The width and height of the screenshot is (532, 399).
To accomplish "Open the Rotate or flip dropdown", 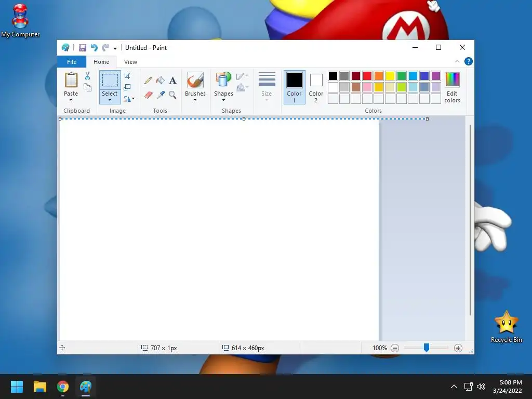I will [x=129, y=99].
